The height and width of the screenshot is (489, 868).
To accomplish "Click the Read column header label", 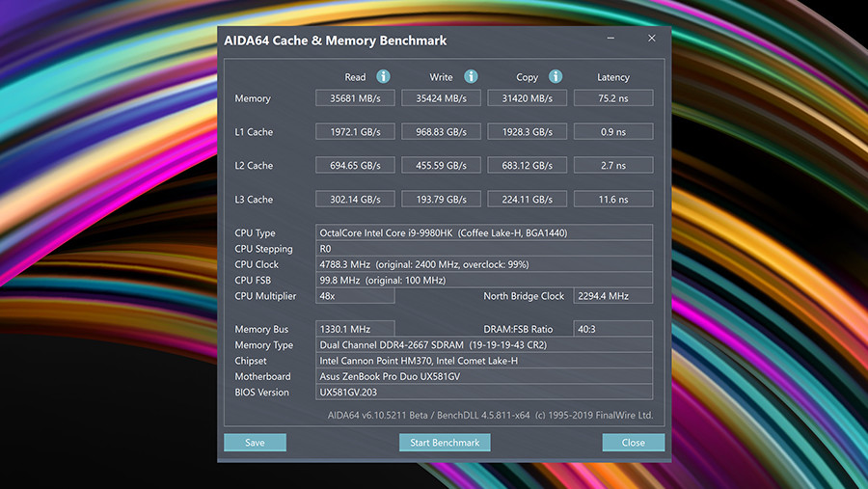I will (x=355, y=77).
